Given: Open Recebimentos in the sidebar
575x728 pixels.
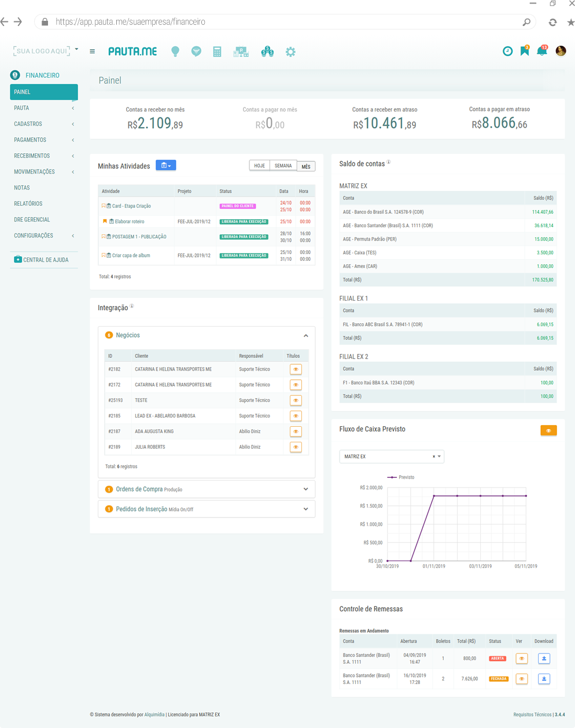Looking at the screenshot, I should [x=44, y=156].
